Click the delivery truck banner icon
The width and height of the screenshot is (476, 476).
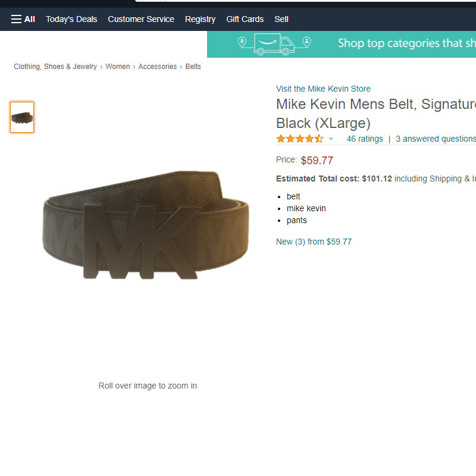(x=274, y=44)
